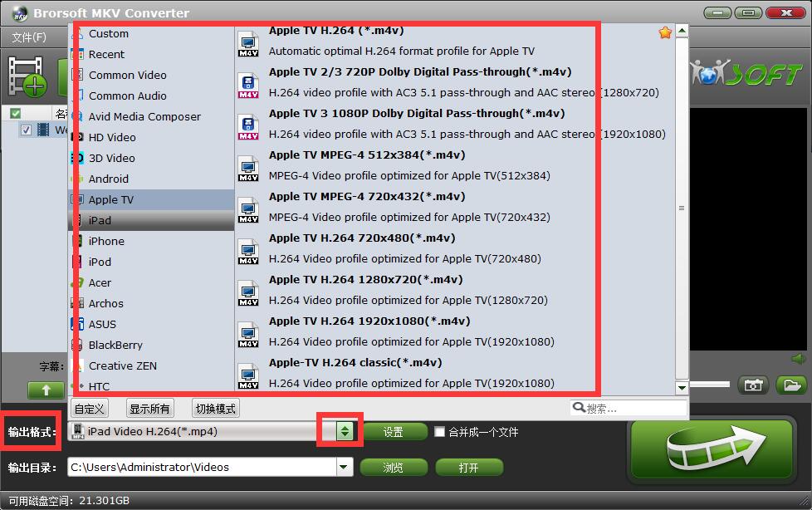Expand the output directory dropdown

[344, 467]
